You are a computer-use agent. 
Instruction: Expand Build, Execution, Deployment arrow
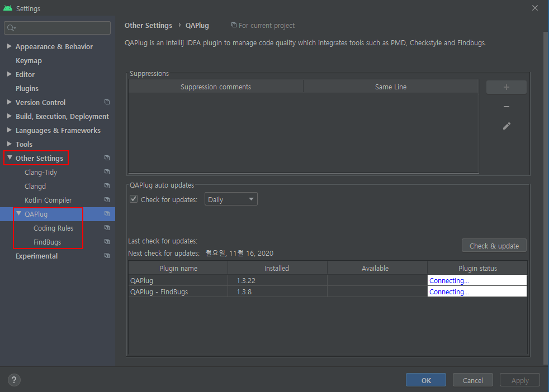[x=10, y=116]
